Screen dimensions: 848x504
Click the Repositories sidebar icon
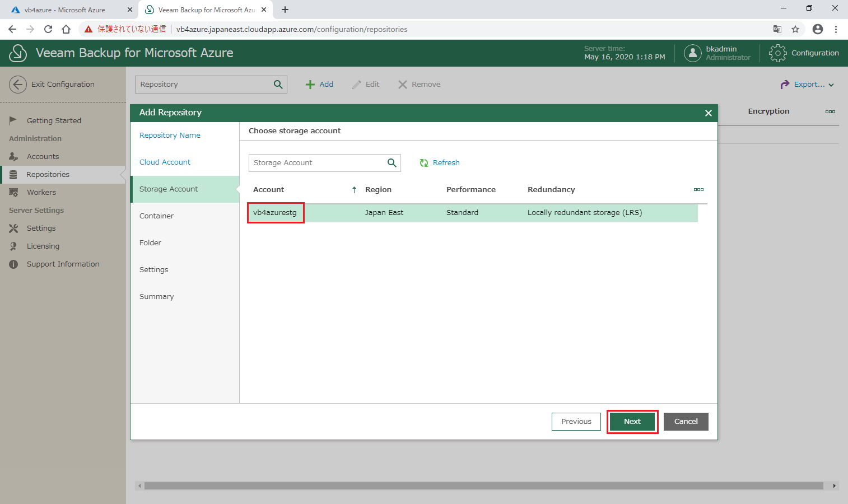tap(13, 175)
